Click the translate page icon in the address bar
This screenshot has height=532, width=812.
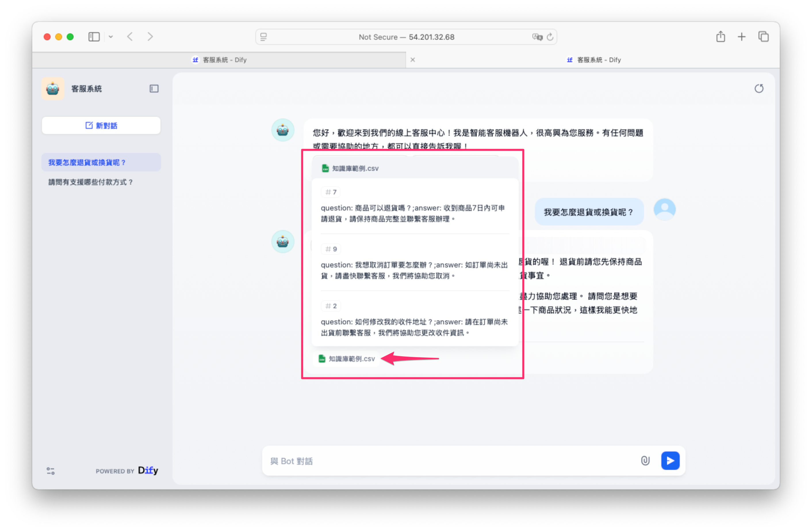(537, 37)
